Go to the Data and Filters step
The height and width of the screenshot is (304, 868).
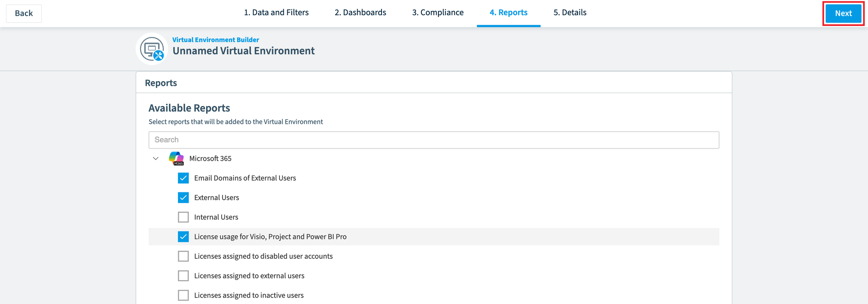point(276,13)
